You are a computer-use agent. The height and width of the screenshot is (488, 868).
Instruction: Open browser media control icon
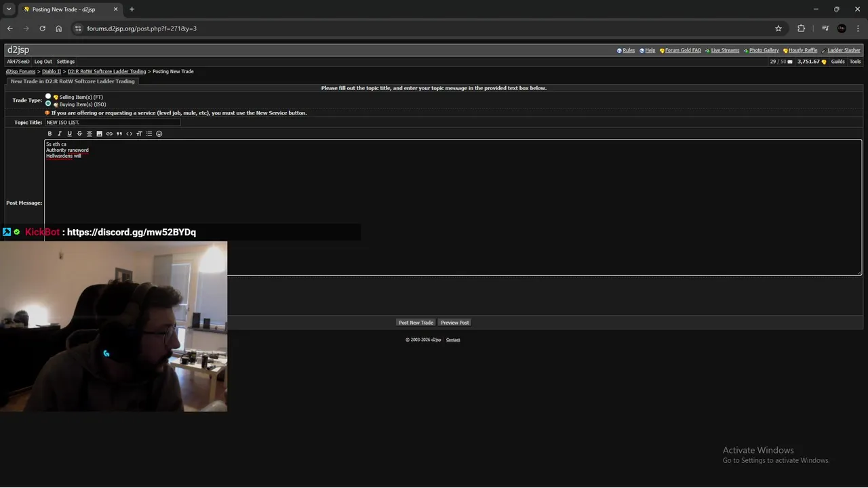coord(825,28)
